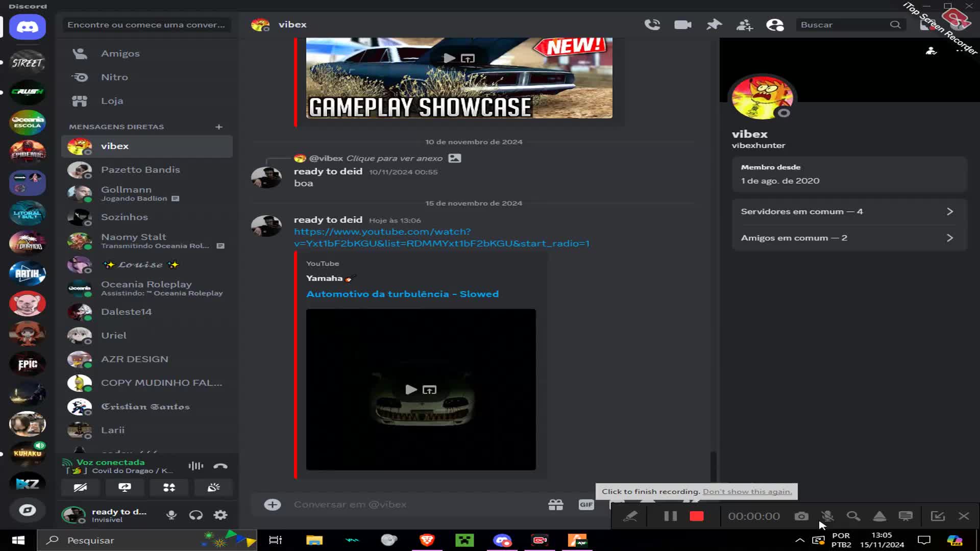This screenshot has height=551, width=980.
Task: Play the Automotivo da turbulência video embed
Action: click(x=411, y=390)
